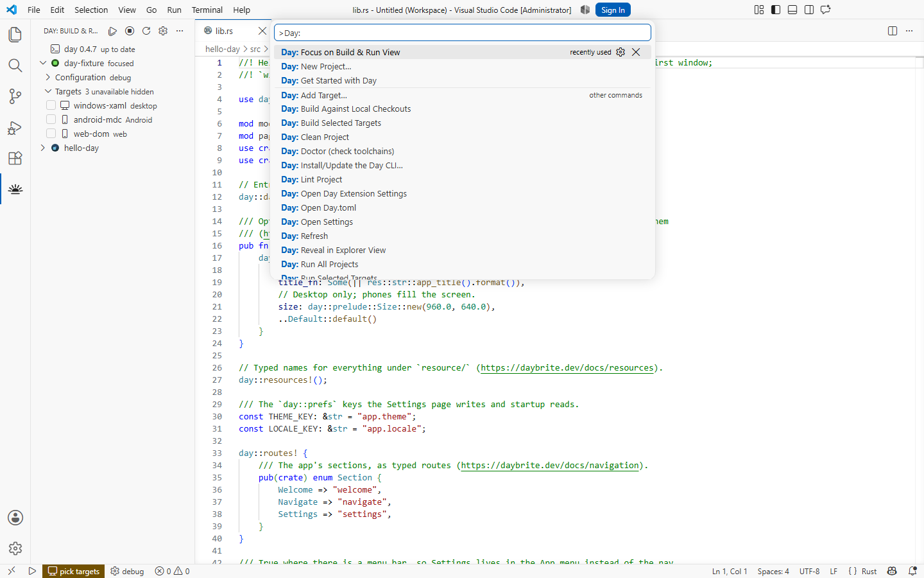Open the Run menu
This screenshot has height=578, width=924.
(x=174, y=10)
